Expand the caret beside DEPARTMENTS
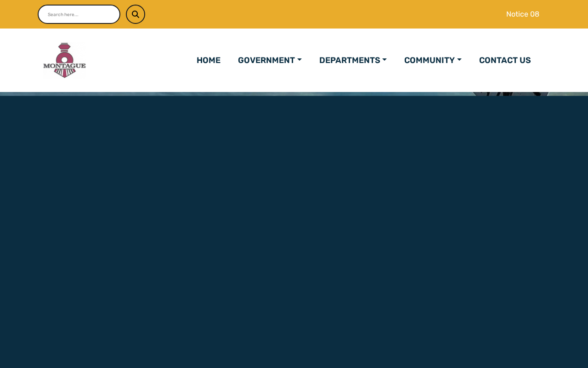 (384, 60)
